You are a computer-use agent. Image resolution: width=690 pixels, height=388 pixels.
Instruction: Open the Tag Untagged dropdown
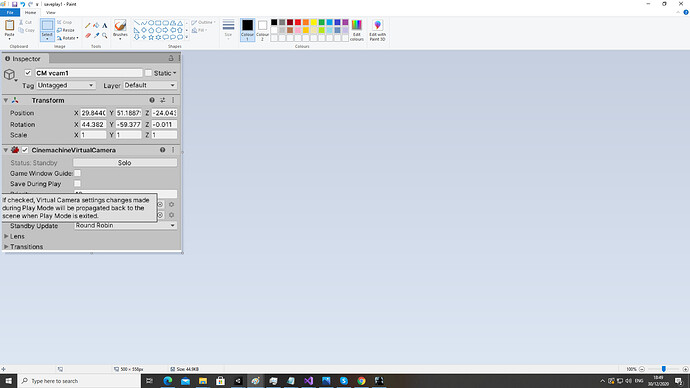pos(66,85)
